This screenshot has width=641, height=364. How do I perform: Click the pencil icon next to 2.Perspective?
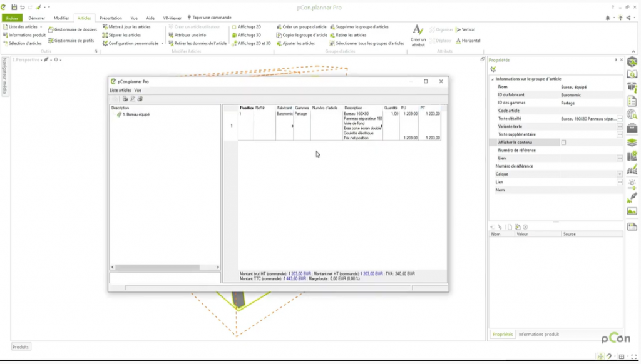(46, 59)
